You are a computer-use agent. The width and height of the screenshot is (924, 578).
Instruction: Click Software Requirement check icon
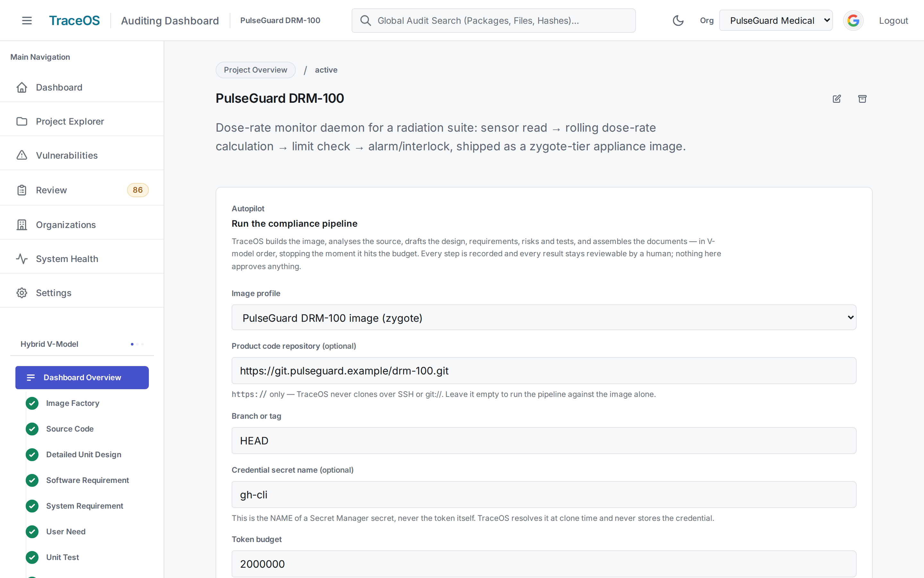pyautogui.click(x=32, y=480)
